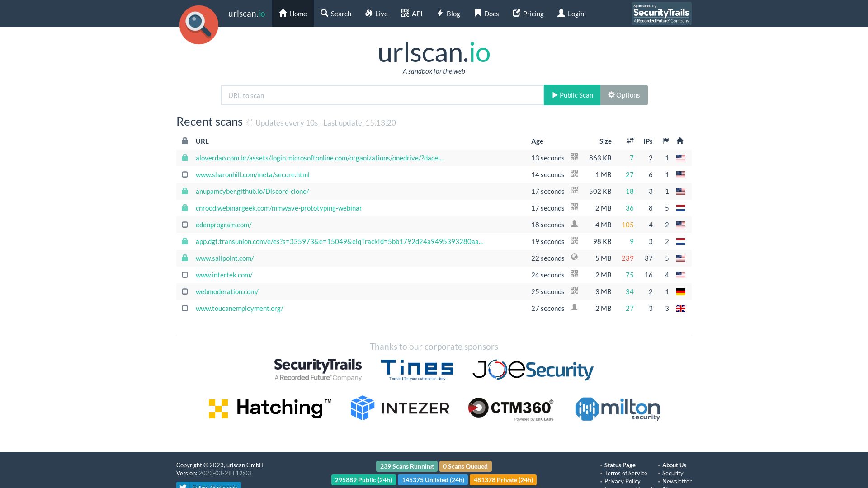Open JoeSecurity sponsor logo

pyautogui.click(x=533, y=370)
